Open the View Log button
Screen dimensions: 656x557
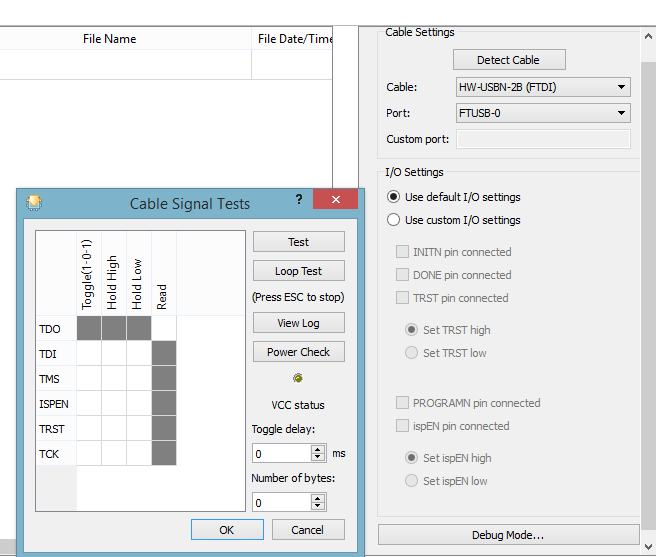(x=299, y=323)
